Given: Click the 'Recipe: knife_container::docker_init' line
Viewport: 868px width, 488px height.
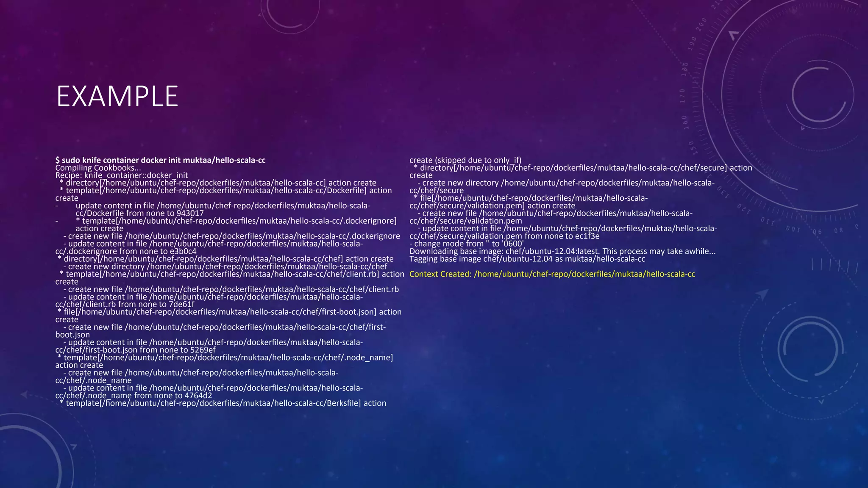Looking at the screenshot, I should click(121, 175).
